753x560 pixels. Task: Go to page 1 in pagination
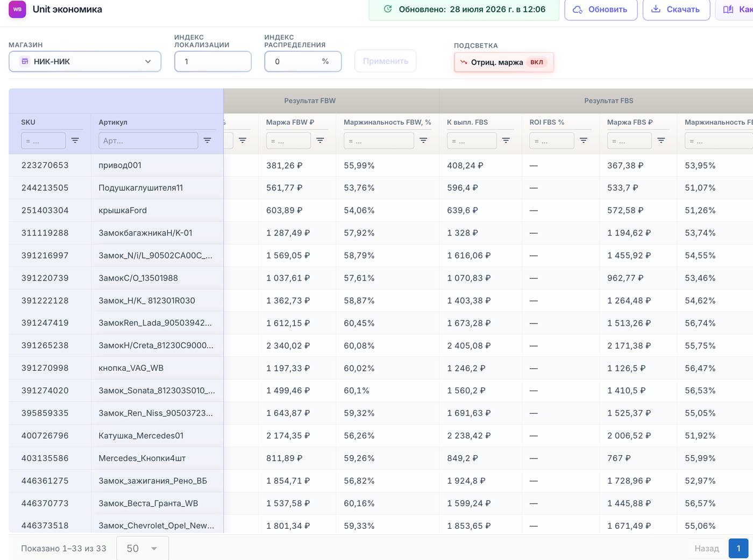(x=738, y=548)
